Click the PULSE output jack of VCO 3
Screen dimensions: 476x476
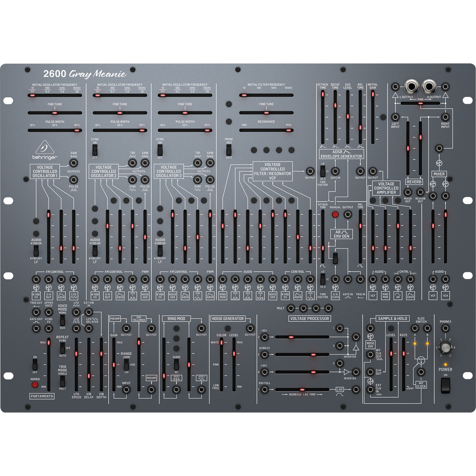[210, 180]
